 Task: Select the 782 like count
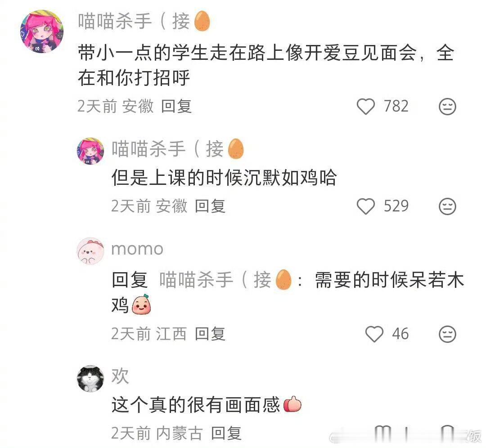[x=396, y=106]
